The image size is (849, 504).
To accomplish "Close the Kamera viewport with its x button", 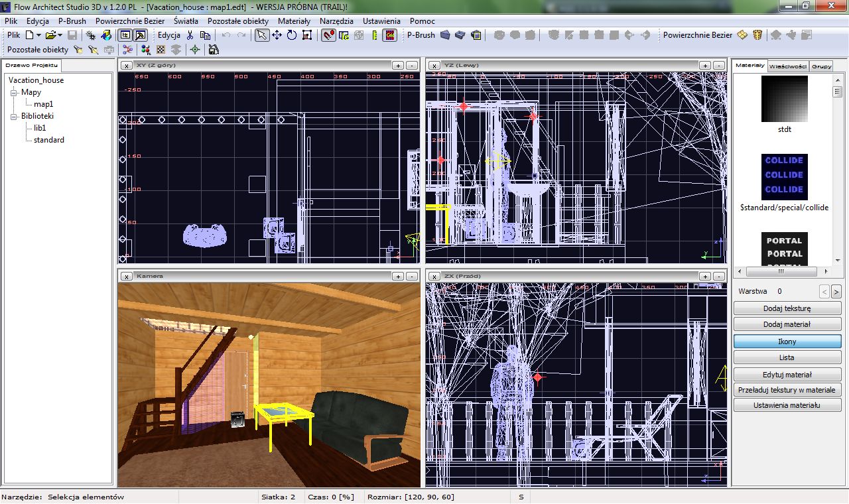I will click(126, 276).
